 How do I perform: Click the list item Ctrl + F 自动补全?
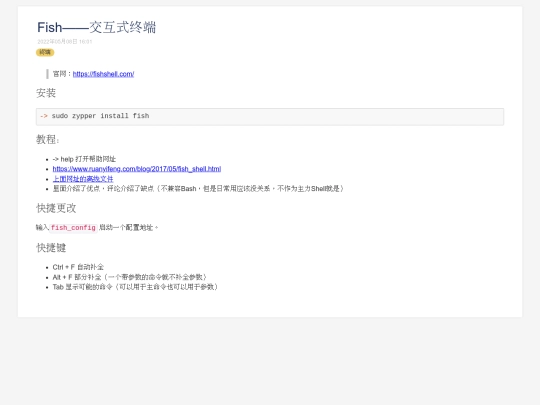coord(78,267)
